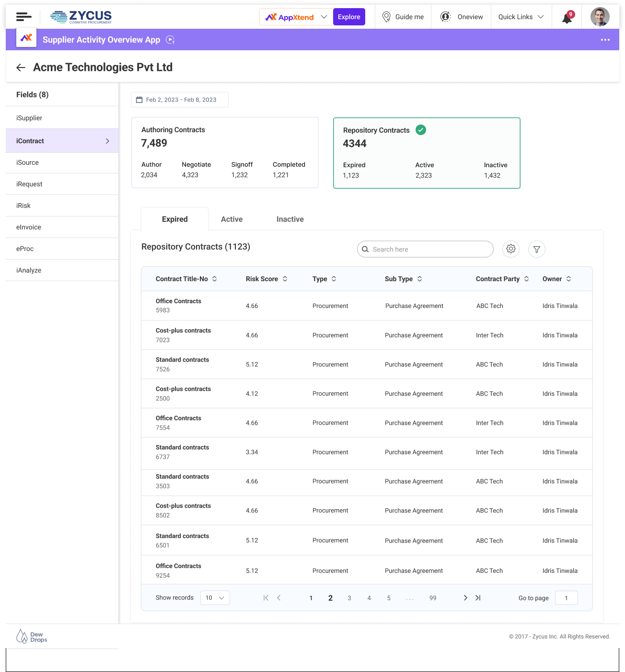Open the Show records count dropdown

[x=215, y=598]
